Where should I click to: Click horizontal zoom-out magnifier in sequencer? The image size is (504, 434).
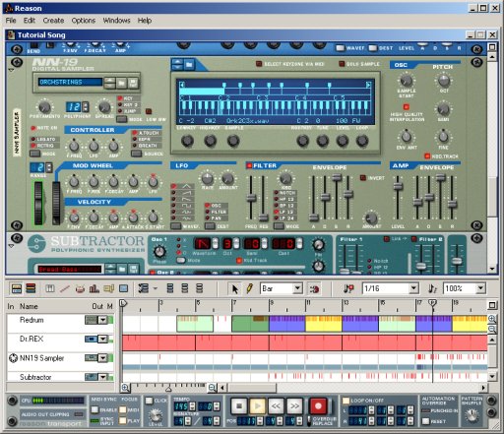point(212,388)
